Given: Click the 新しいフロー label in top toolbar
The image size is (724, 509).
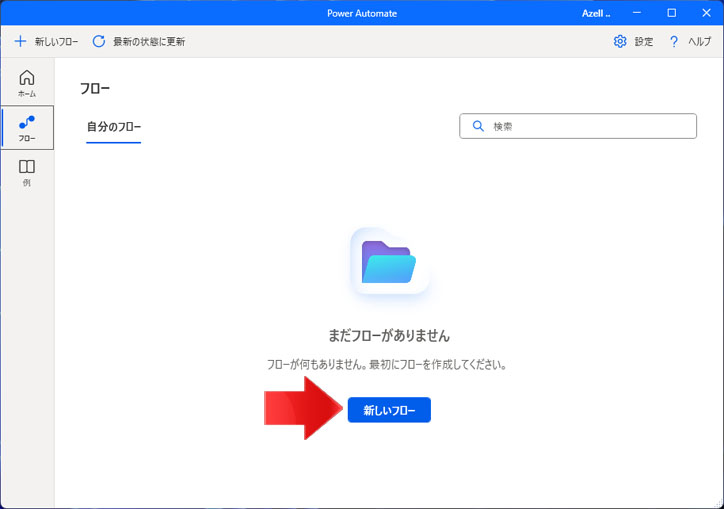Looking at the screenshot, I should pyautogui.click(x=57, y=42).
